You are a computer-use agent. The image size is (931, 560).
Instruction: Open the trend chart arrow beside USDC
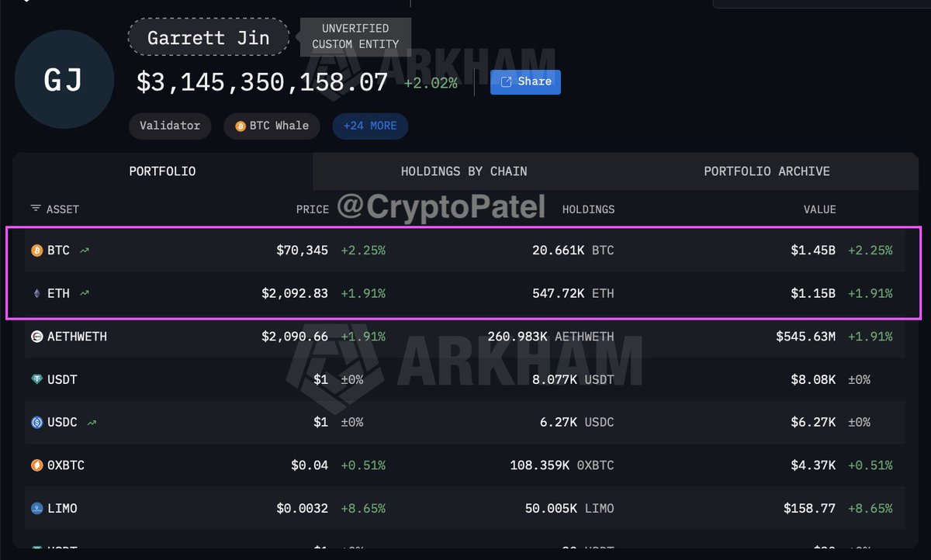coord(92,423)
